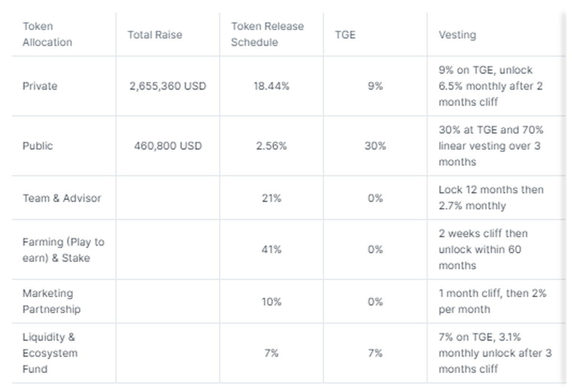Click the Farming (Play to earn) & Stake label

tap(63, 250)
